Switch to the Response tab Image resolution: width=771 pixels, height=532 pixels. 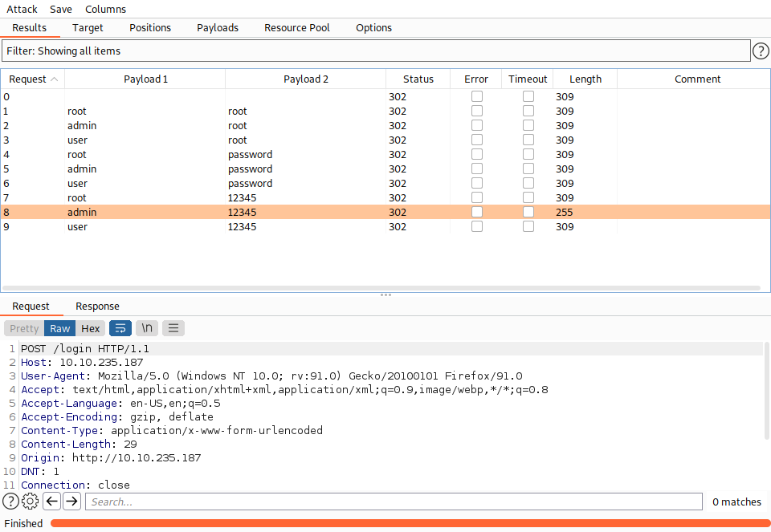coord(97,307)
